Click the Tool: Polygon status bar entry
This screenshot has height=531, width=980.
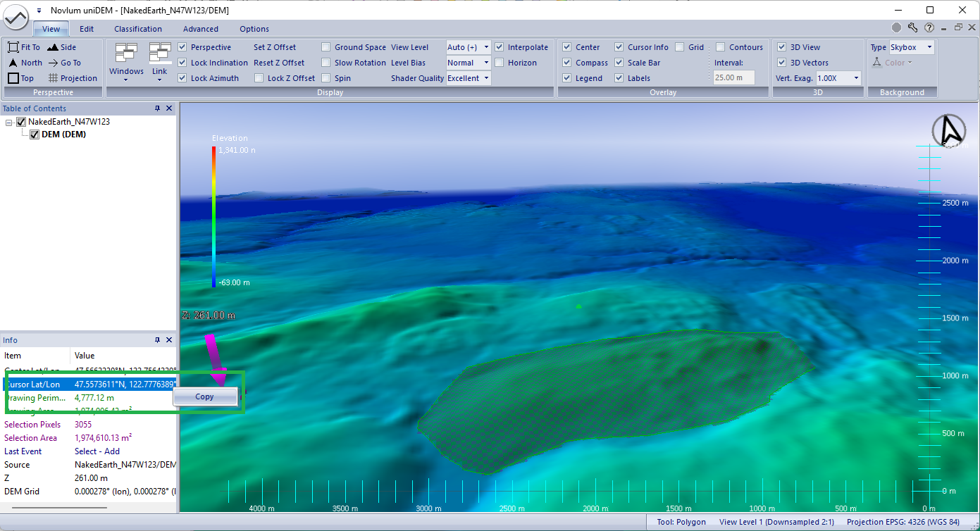pyautogui.click(x=681, y=522)
